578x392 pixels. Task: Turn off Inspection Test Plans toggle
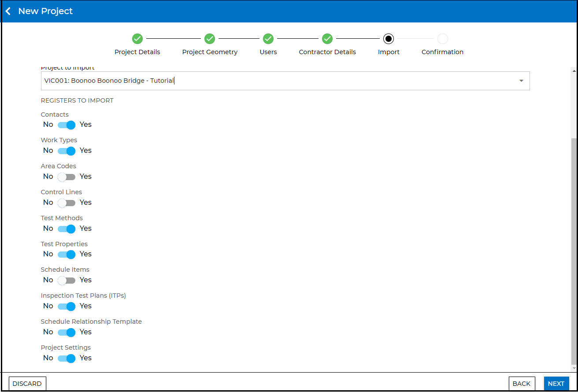pyautogui.click(x=67, y=307)
